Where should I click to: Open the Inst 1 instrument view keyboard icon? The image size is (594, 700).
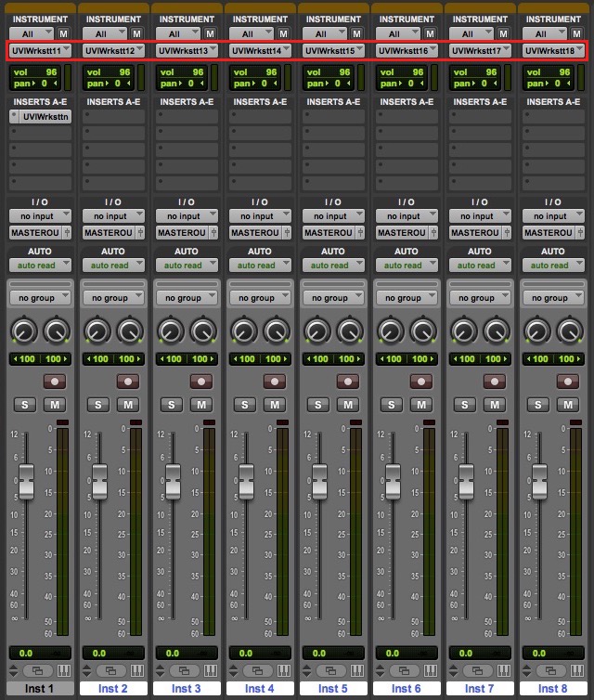coord(64,670)
